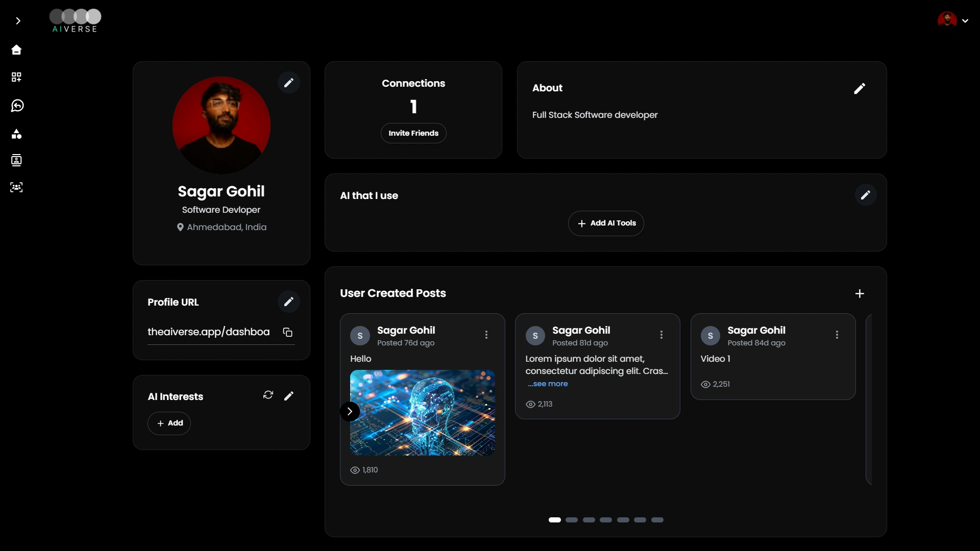980x551 pixels.
Task: Edit the About section with the pencil icon
Action: (860, 89)
